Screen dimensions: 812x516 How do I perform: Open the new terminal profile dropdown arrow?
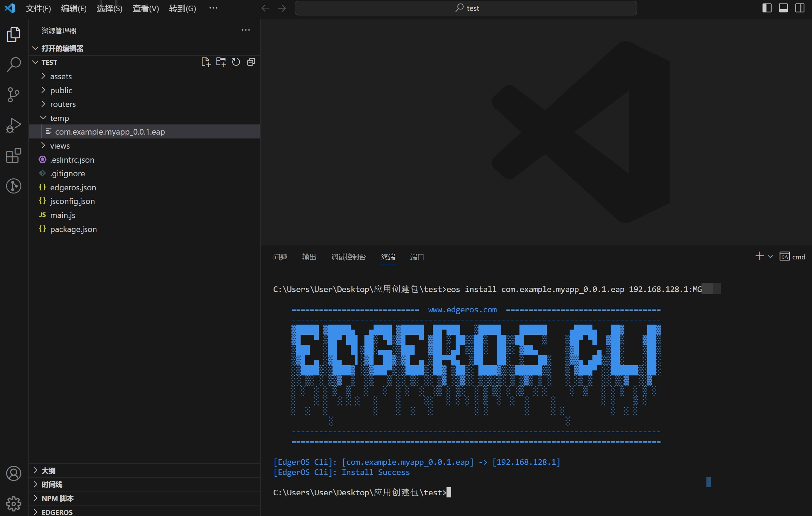coord(770,257)
